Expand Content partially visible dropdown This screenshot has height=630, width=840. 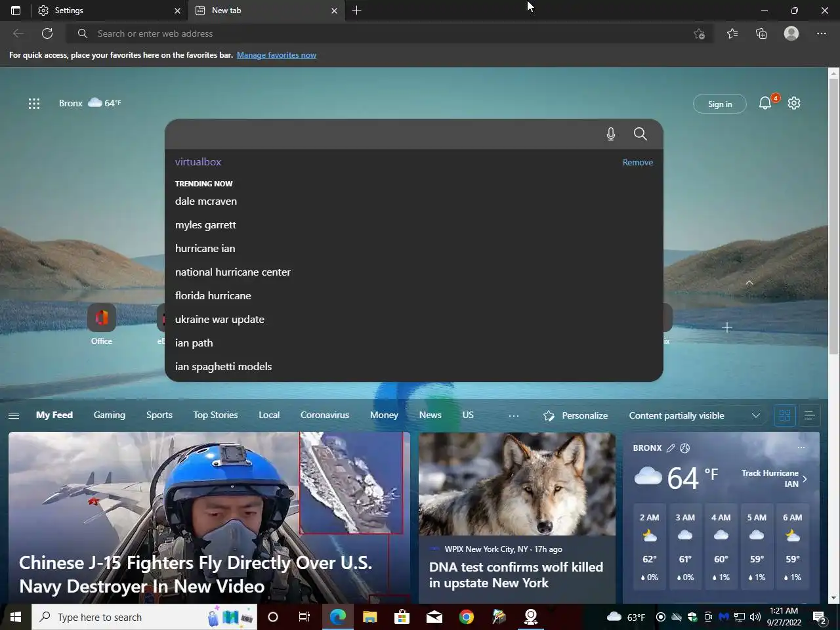coord(694,415)
